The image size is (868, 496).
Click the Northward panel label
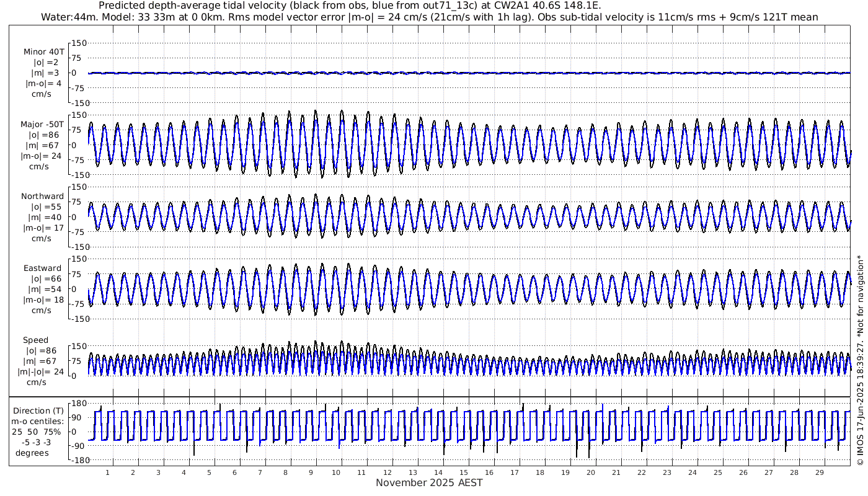click(42, 196)
